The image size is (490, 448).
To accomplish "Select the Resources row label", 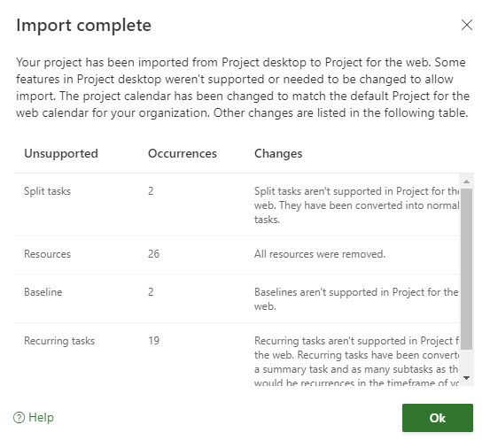I will (x=47, y=254).
